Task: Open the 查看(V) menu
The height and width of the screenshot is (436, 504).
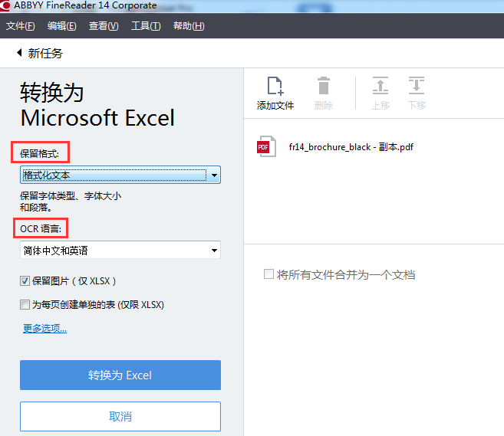Action: pyautogui.click(x=104, y=26)
